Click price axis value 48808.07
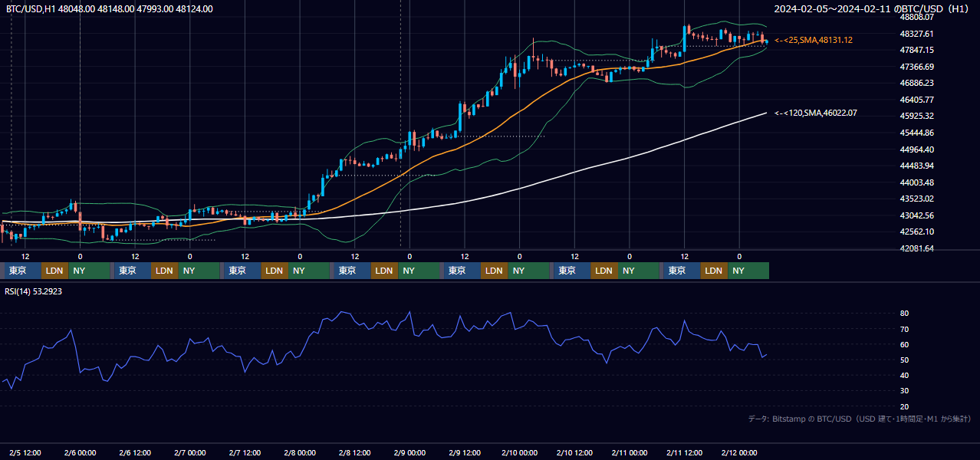 pos(916,17)
